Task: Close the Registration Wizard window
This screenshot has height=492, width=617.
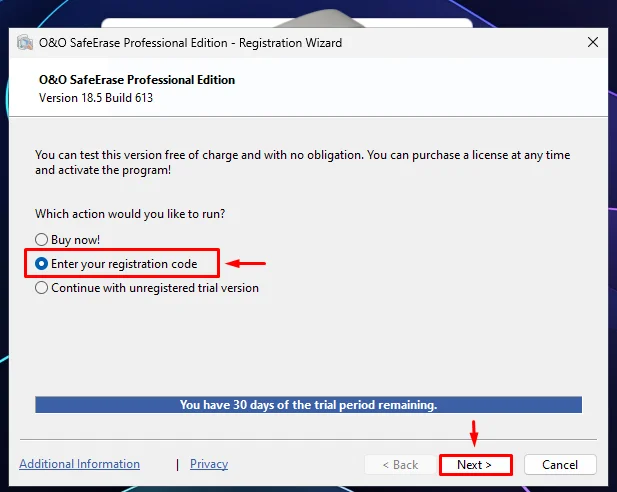Action: coord(593,42)
